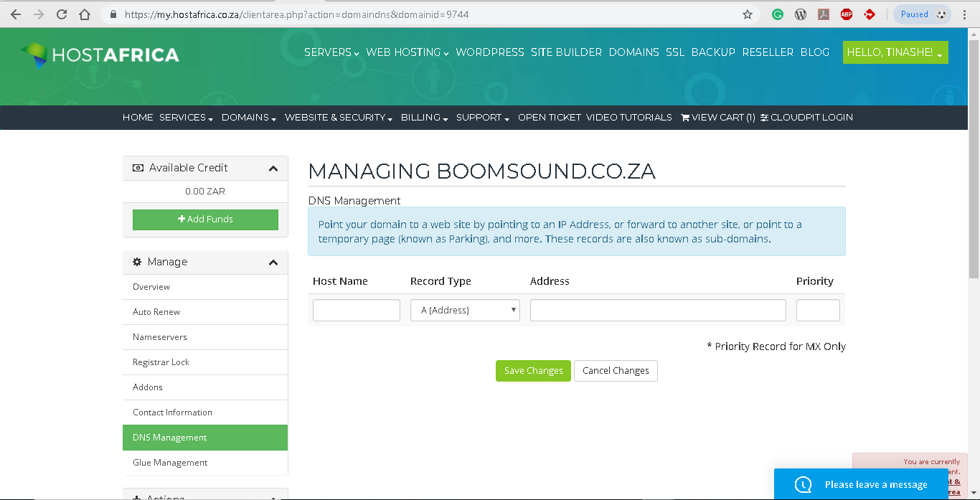Open the Site Builder menu item
The image size is (980, 500).
tap(566, 52)
